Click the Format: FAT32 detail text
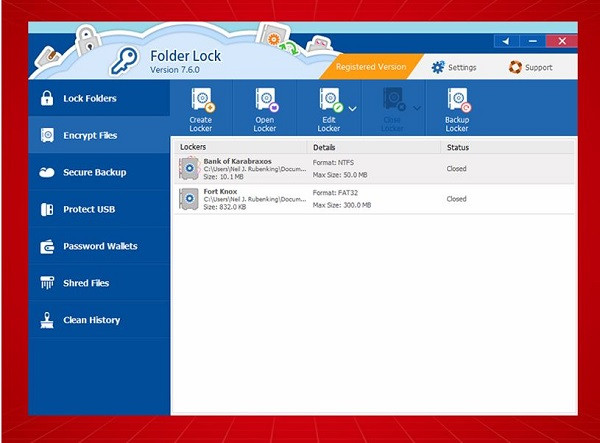 [x=335, y=193]
